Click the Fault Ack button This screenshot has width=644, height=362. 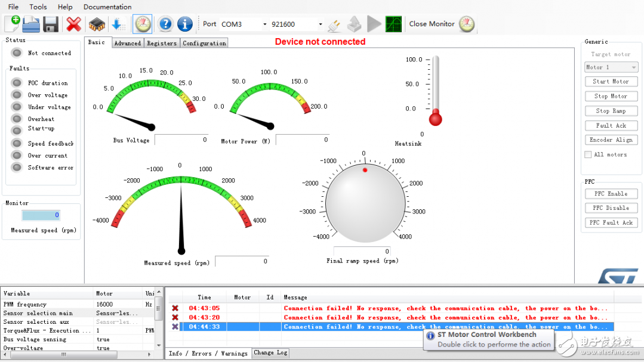(611, 126)
